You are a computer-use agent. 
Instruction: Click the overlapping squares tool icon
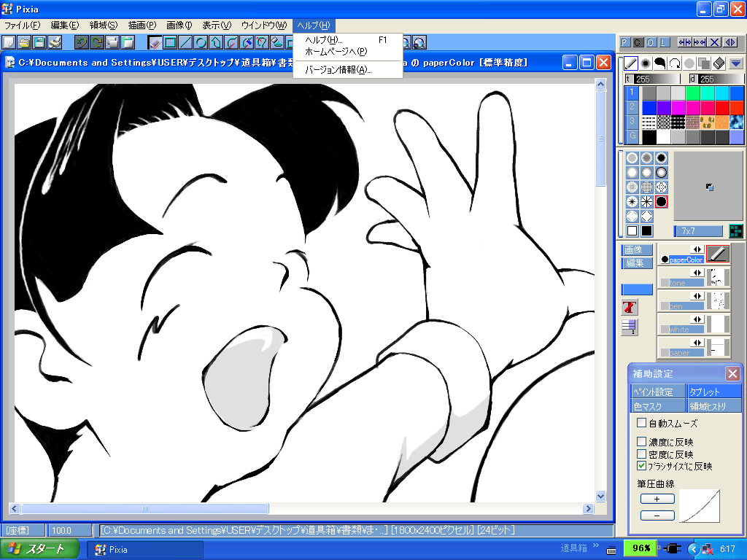pyautogui.click(x=704, y=63)
